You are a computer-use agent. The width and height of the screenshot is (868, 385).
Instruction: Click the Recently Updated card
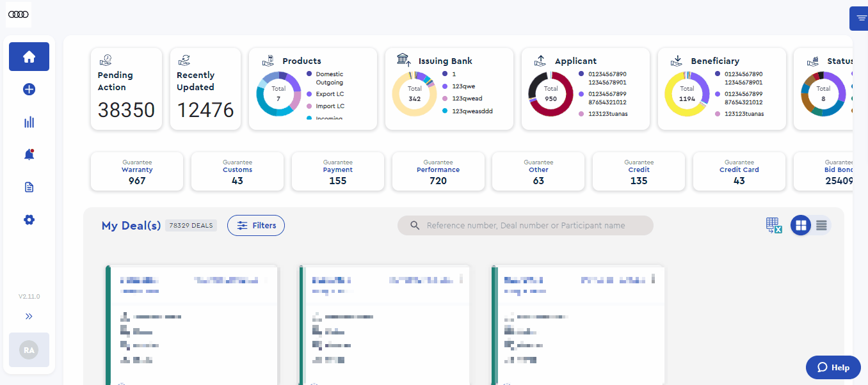pos(205,89)
